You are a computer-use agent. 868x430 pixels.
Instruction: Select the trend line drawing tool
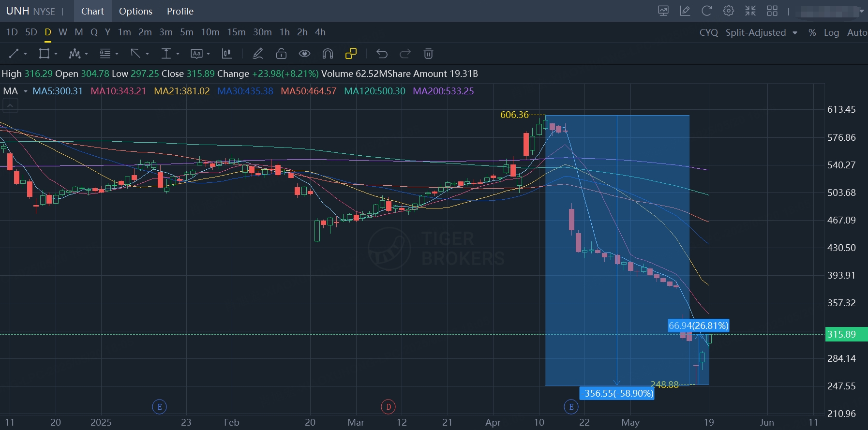[x=14, y=54]
